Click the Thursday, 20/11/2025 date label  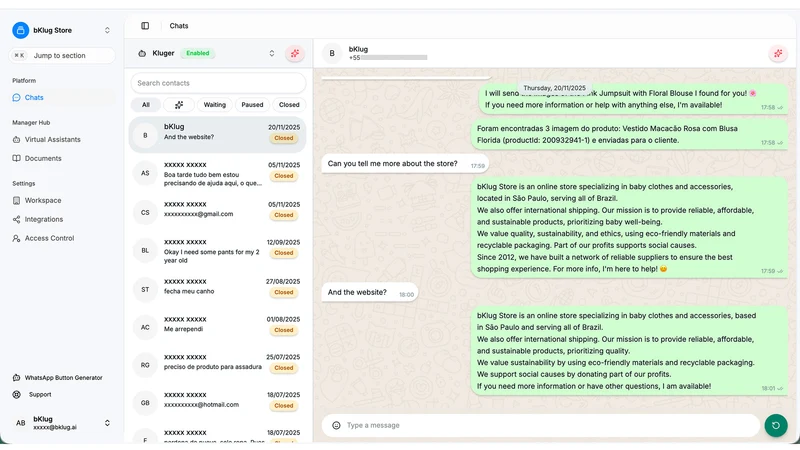tap(554, 88)
